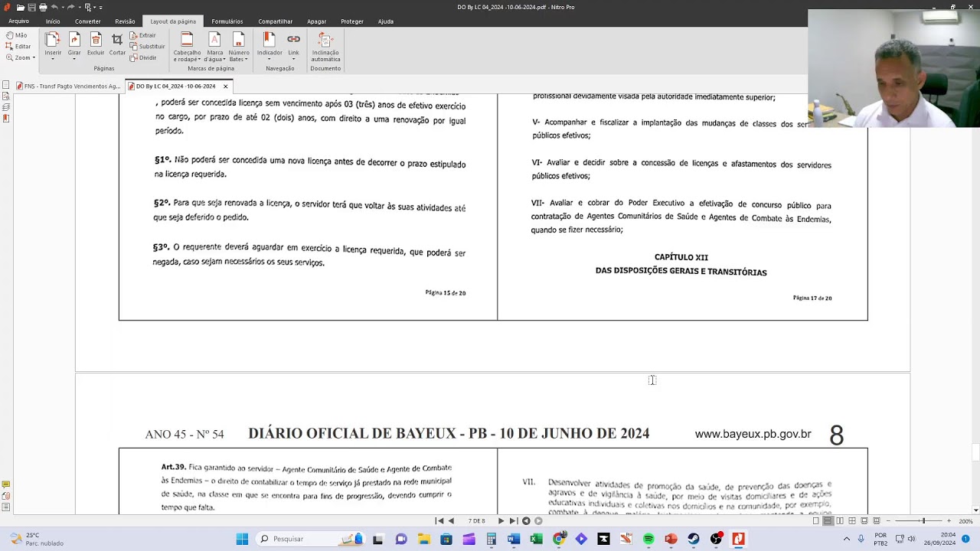Click the Save icon in quick access toolbar
Screen dimensions: 980x551
coord(31,7)
